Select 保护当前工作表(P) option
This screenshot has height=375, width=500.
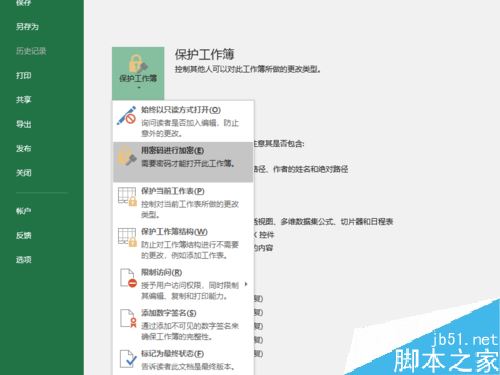183,203
